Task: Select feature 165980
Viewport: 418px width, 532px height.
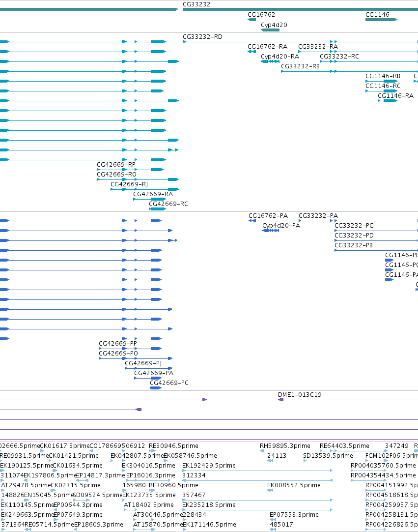Action: [x=134, y=485]
